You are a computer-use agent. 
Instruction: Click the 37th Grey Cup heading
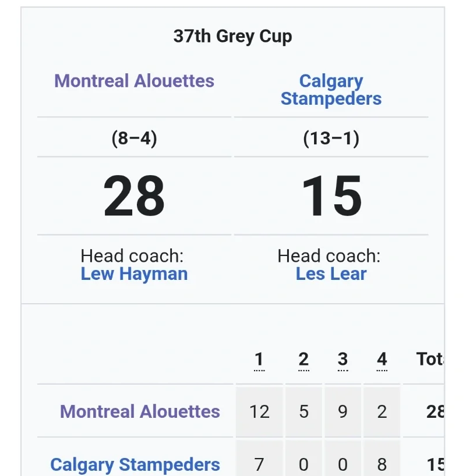tap(232, 36)
